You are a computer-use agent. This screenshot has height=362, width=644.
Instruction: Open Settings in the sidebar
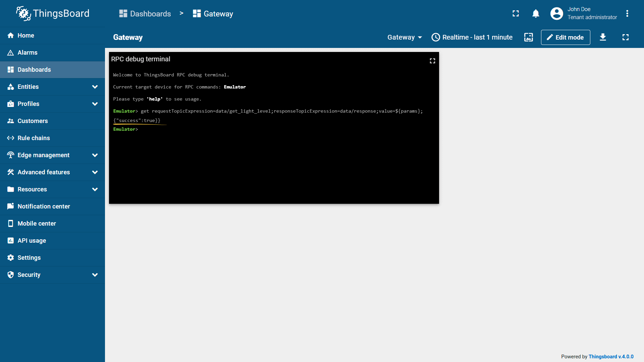point(52,258)
